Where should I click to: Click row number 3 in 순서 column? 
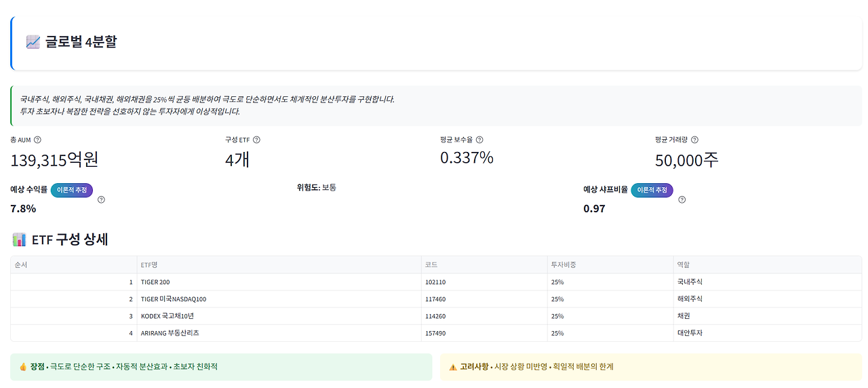point(74,316)
